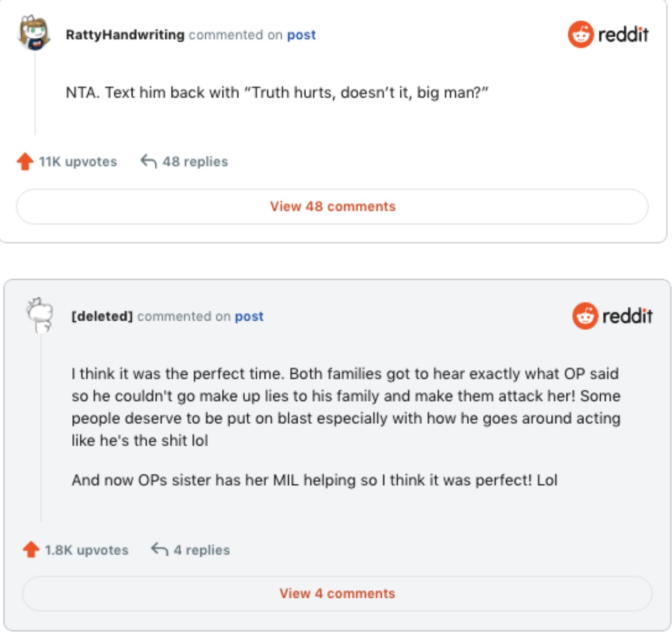Click the reply arrow beside 4 replies
Screen dimensions: 672x637
coord(159,549)
